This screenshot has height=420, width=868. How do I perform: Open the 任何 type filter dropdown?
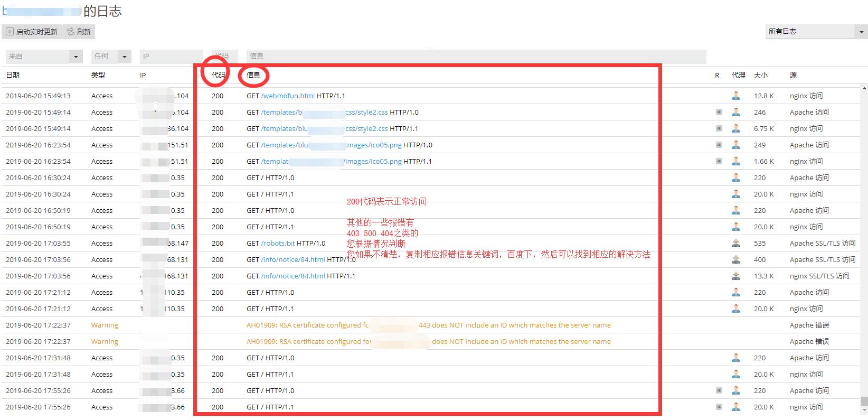(111, 56)
